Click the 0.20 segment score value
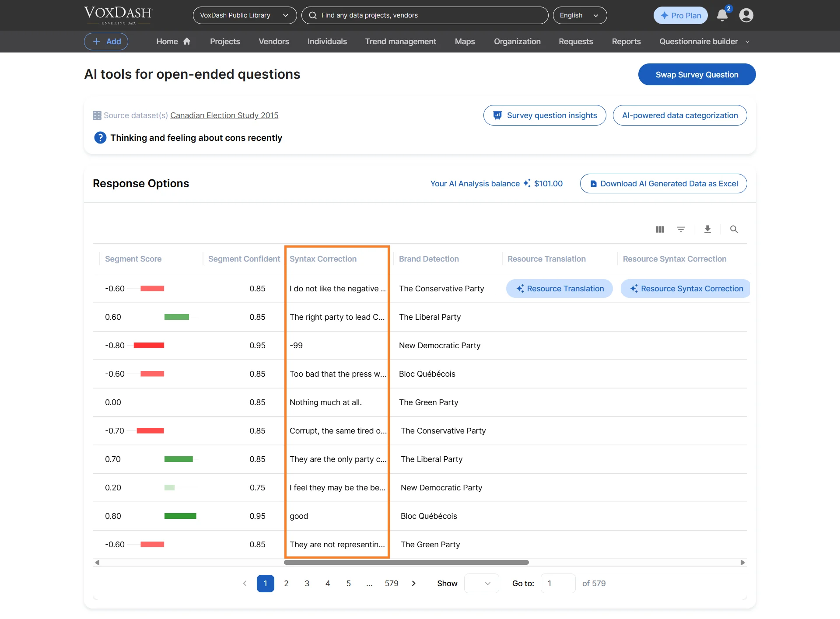The width and height of the screenshot is (840, 619). tap(113, 487)
